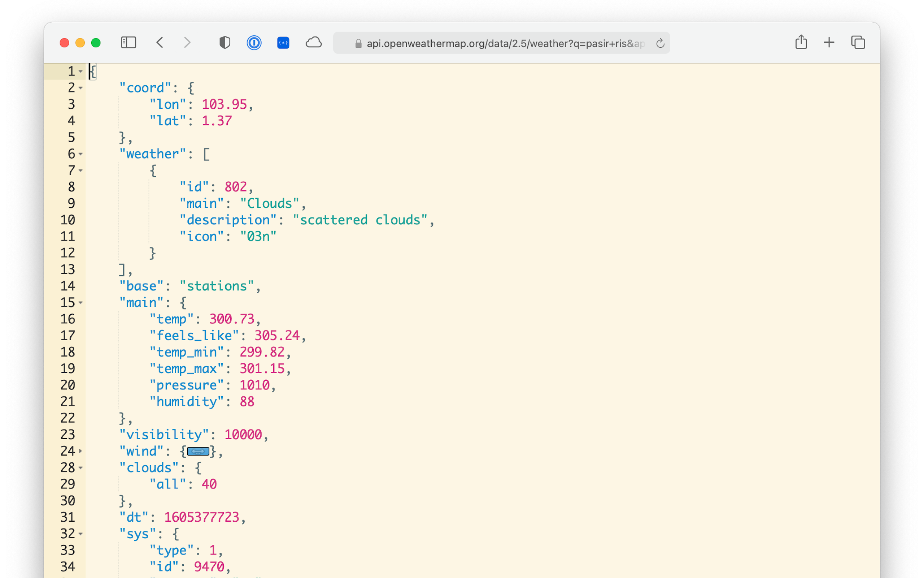Collapse the "main" object on line 15
Image resolution: width=924 pixels, height=578 pixels.
[80, 303]
